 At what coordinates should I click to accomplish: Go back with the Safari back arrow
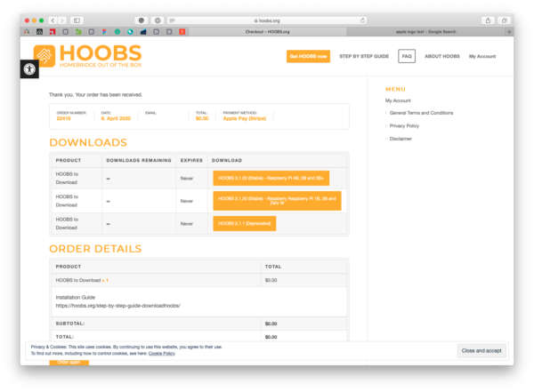coord(53,20)
